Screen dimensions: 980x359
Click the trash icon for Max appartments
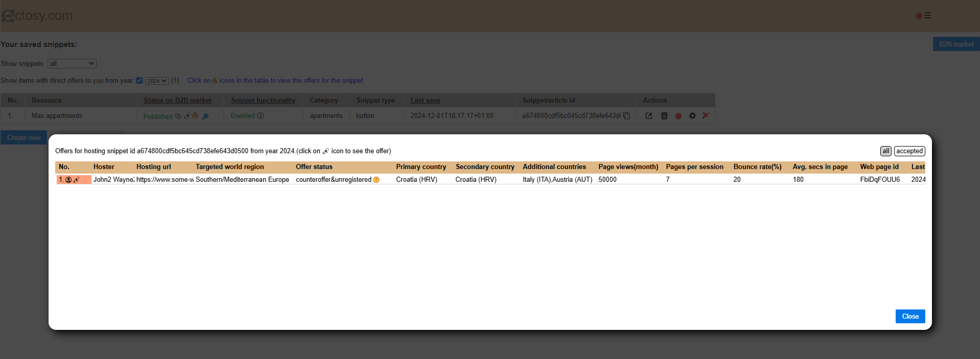pos(664,116)
